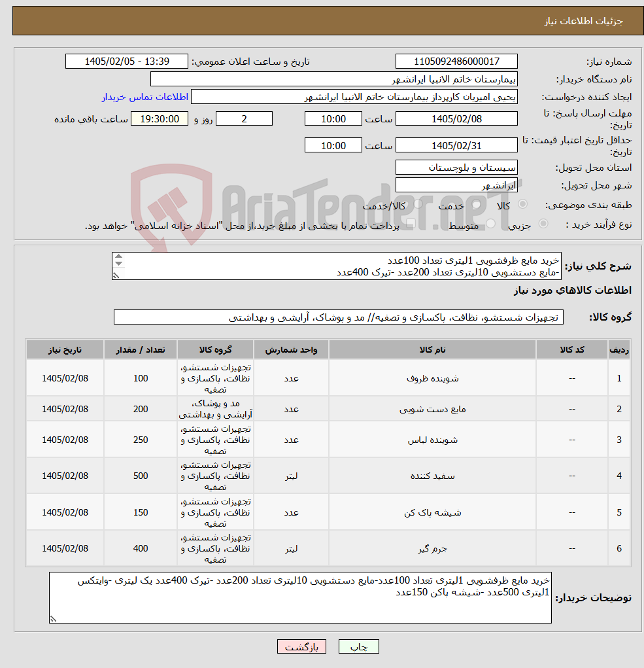The width and height of the screenshot is (644, 668).
Task: Click the نام کالا column header
Action: click(x=432, y=350)
